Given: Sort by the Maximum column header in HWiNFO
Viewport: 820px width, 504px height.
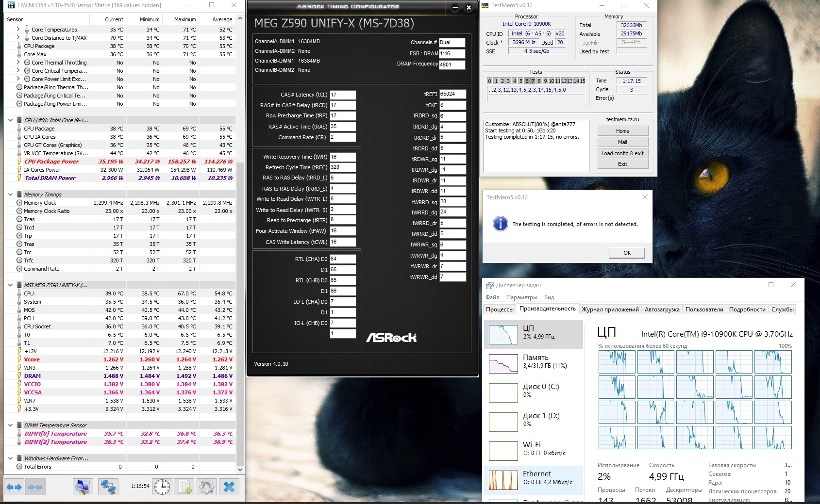Looking at the screenshot, I should 181,19.
